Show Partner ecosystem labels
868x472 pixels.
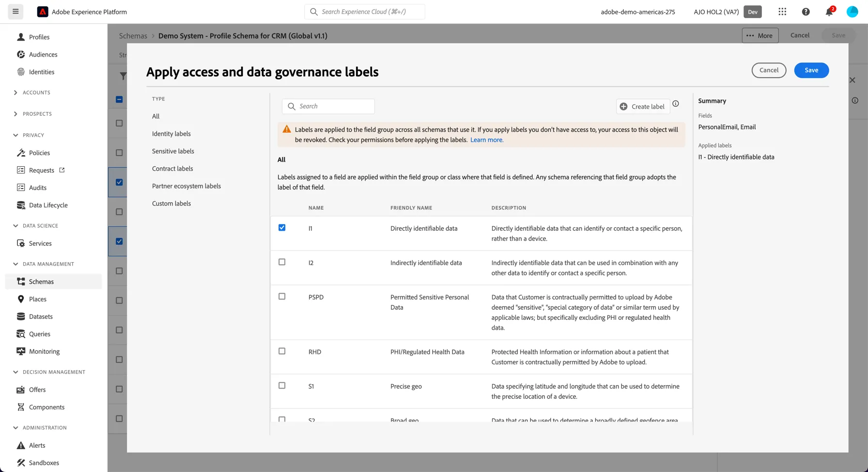pos(186,186)
